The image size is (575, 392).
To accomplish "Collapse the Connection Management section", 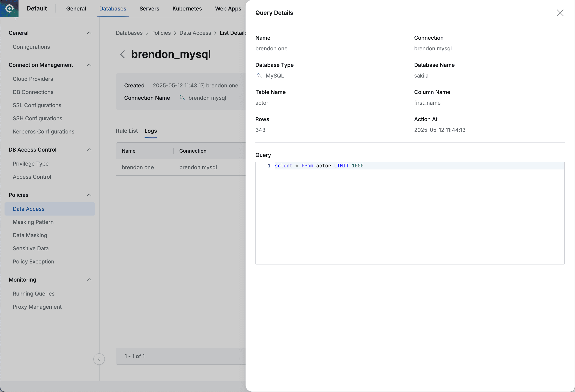I will point(89,65).
